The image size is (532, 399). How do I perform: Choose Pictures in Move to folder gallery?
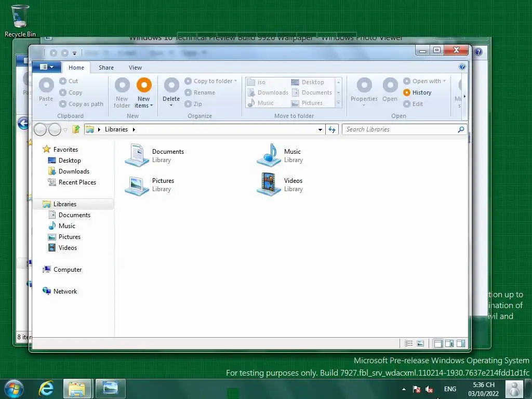(307, 103)
